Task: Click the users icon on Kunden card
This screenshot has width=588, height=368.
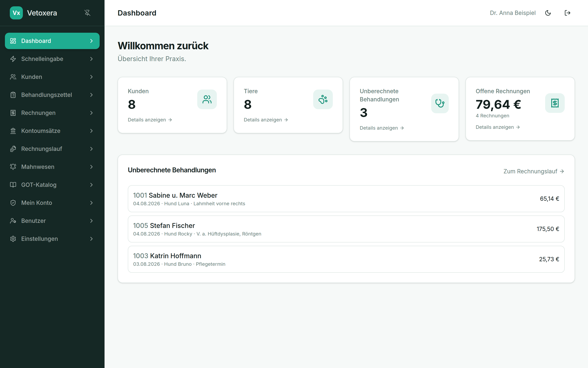Action: pos(207,99)
